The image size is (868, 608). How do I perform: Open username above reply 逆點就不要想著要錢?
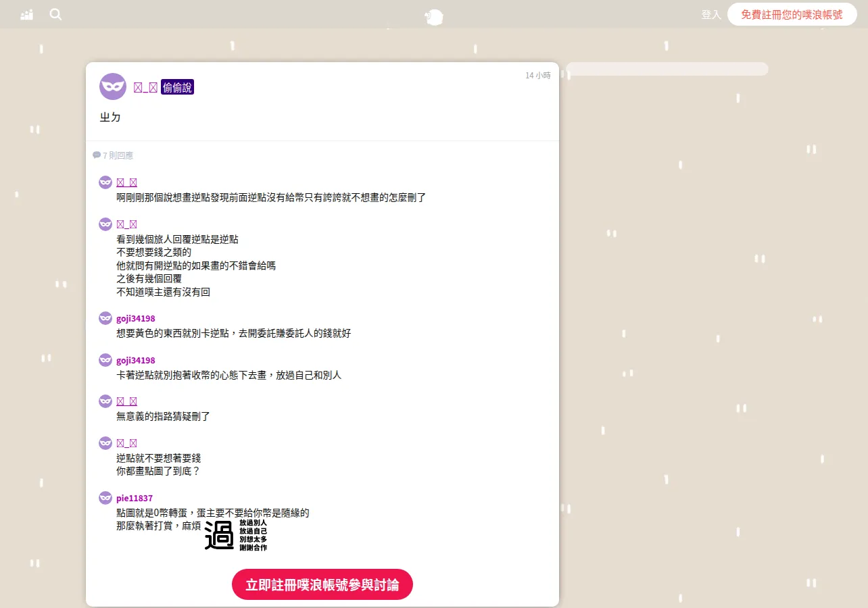pos(127,443)
